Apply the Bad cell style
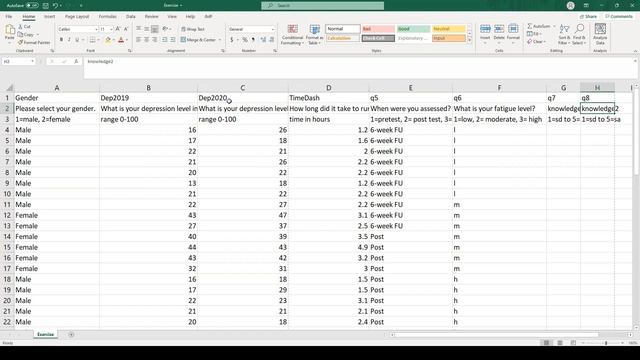Image resolution: width=640 pixels, height=360 pixels. pos(378,29)
